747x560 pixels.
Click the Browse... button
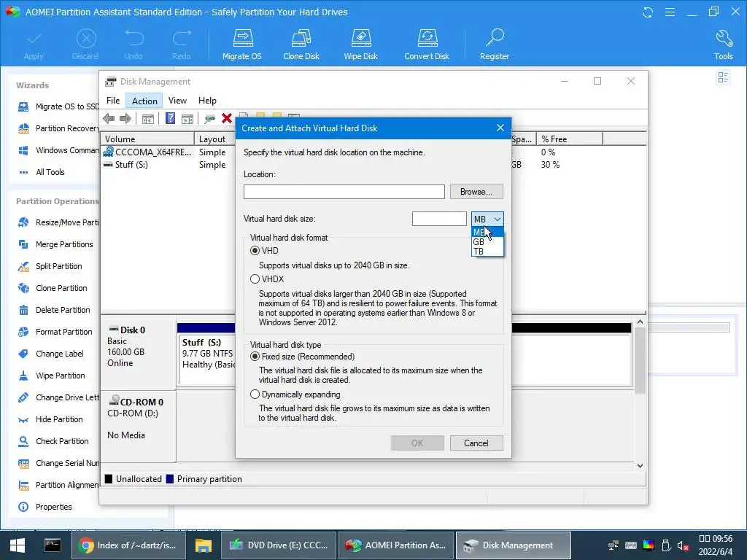click(x=476, y=192)
